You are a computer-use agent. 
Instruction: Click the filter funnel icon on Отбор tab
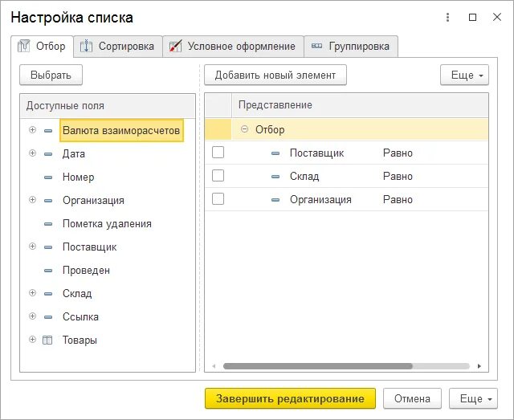click(x=24, y=47)
